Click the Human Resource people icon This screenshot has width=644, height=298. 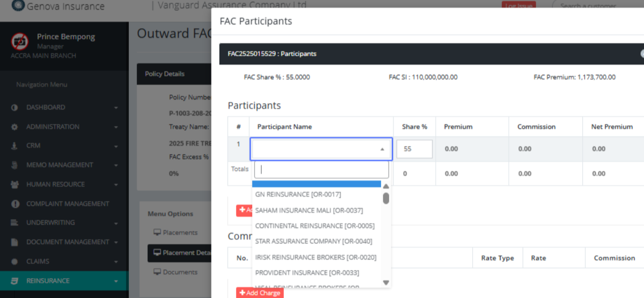[x=14, y=184]
